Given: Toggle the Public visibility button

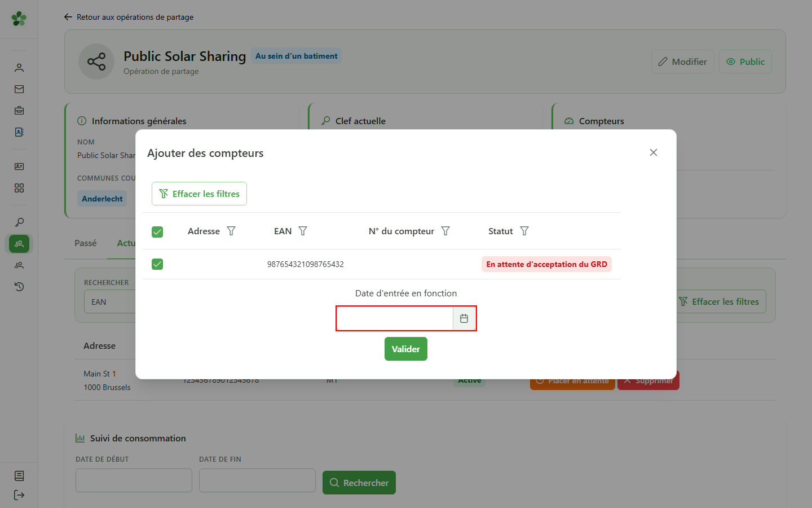Looking at the screenshot, I should coord(745,62).
